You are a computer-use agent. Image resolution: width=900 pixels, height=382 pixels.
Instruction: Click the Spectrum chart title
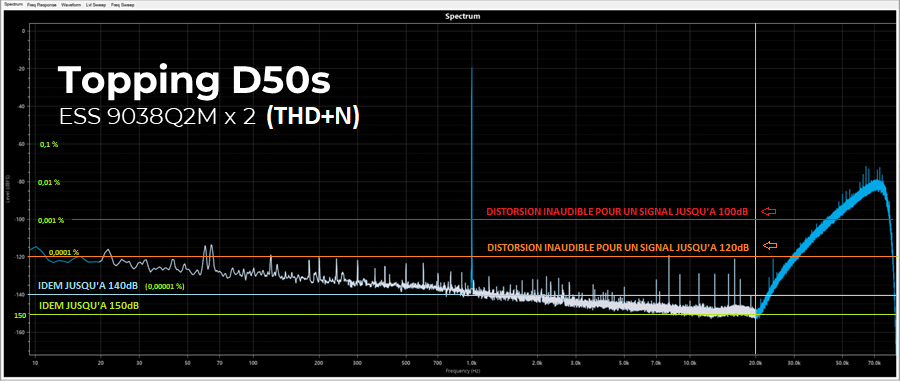click(x=463, y=17)
